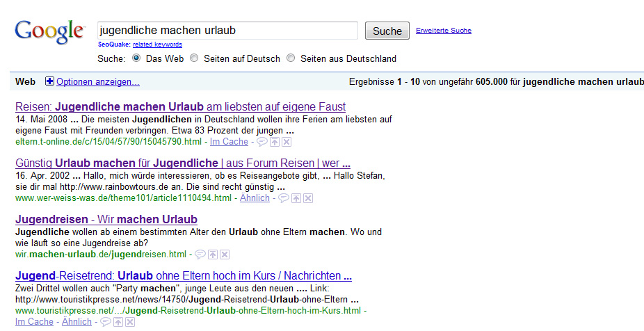Image resolution: width=644 pixels, height=331 pixels.
Task: Remove the wir.machen-urlaub.de result with X icon
Action: 225,255
